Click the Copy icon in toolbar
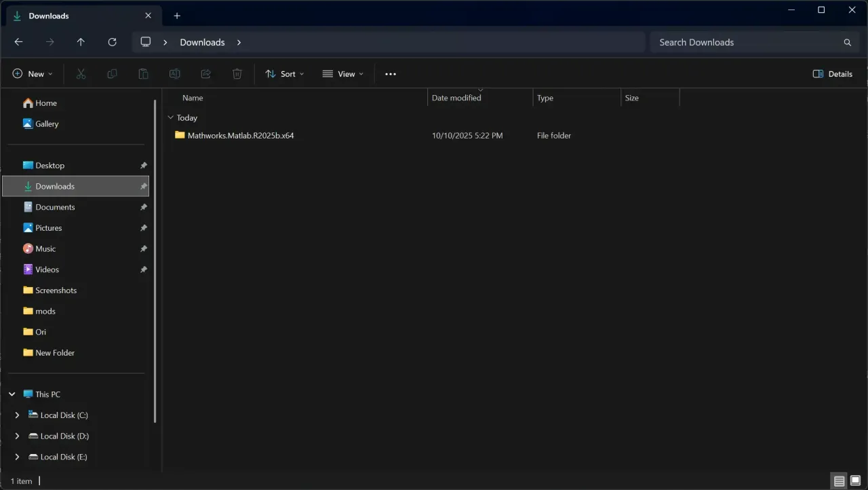Viewport: 868px width, 490px height. coord(112,74)
